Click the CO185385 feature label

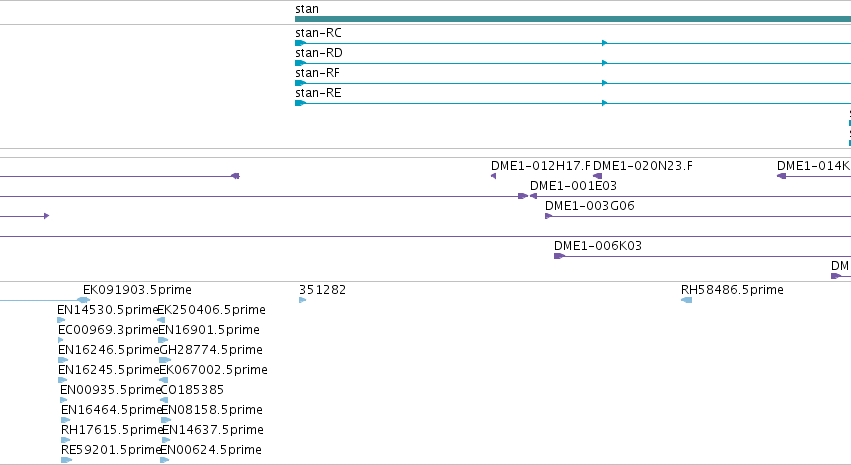click(x=192, y=390)
